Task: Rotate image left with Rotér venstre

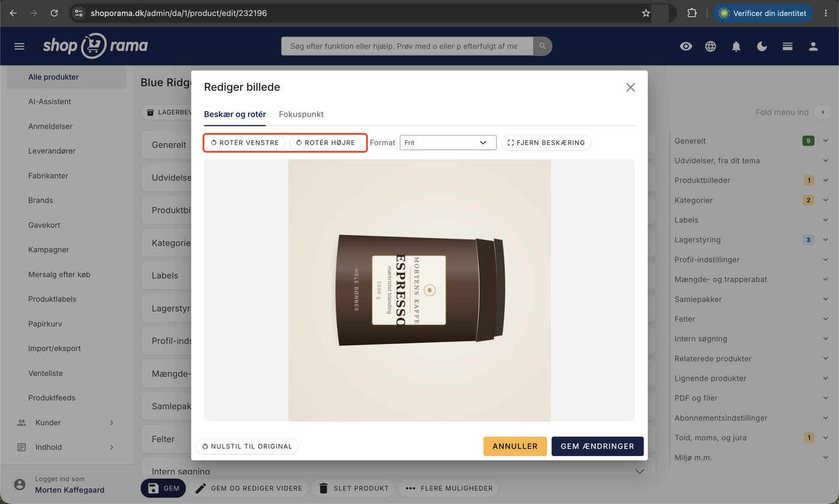Action: click(x=245, y=143)
